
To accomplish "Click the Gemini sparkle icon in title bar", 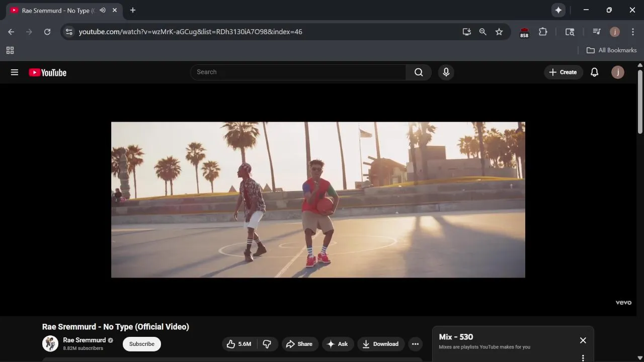I will [x=558, y=10].
